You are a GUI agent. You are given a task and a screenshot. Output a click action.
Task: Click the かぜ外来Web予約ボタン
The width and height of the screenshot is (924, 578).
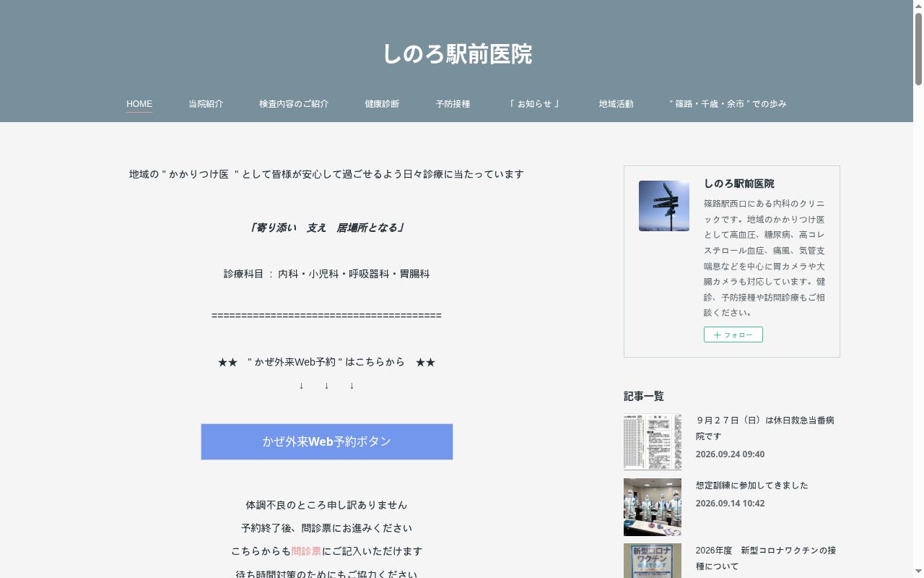[327, 441]
